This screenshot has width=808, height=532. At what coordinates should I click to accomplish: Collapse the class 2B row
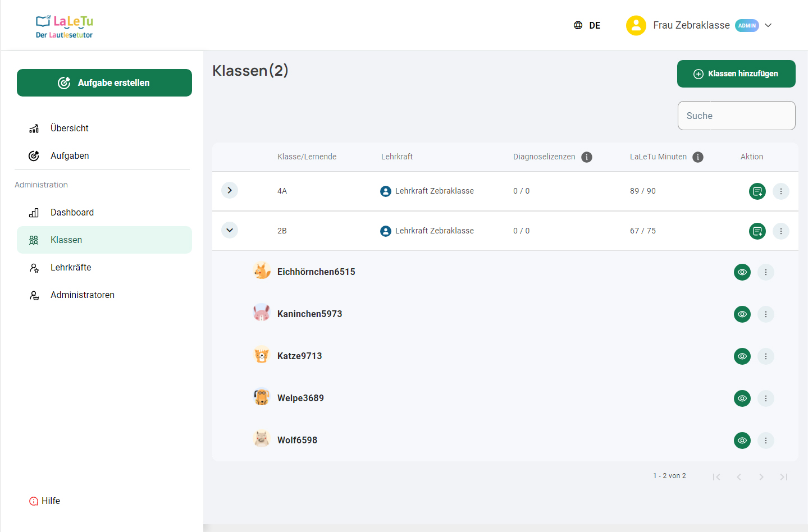tap(230, 230)
